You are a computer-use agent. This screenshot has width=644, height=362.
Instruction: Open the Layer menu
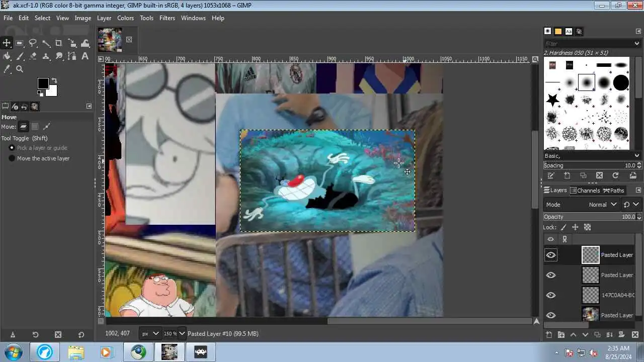(x=104, y=18)
